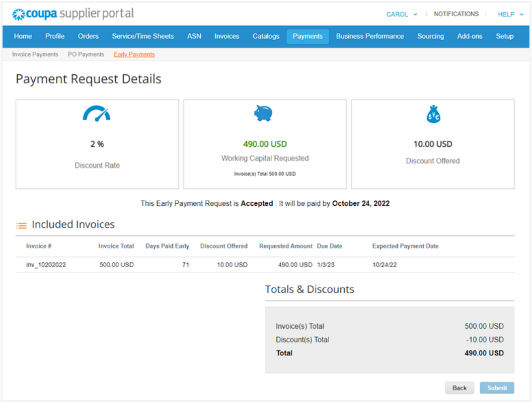Click the Coupa supplier portal logo

(73, 14)
